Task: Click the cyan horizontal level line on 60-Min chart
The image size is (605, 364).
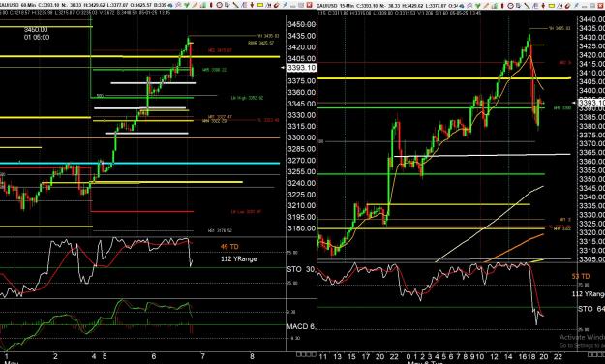Action: [x=139, y=164]
